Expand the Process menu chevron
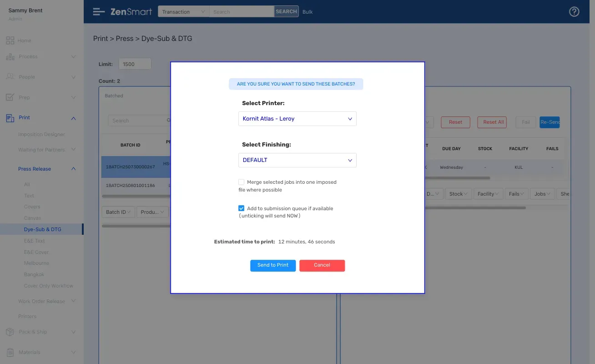 point(74,56)
